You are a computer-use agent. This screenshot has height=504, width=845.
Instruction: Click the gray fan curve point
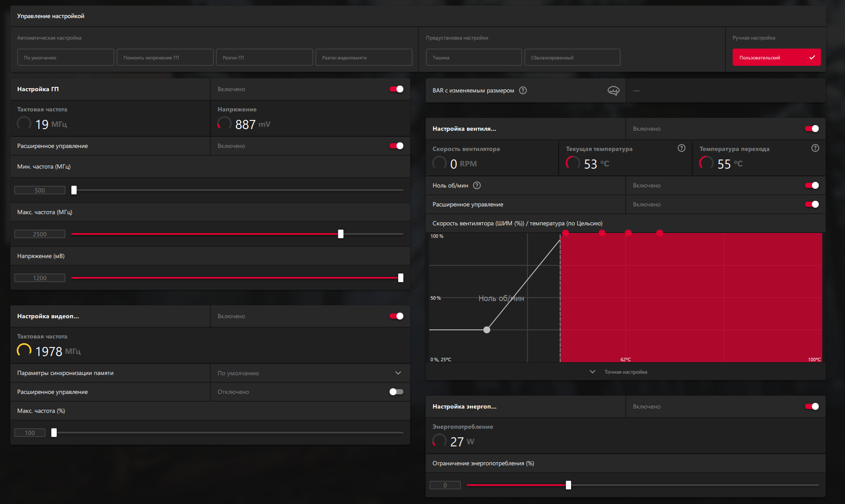tap(487, 330)
